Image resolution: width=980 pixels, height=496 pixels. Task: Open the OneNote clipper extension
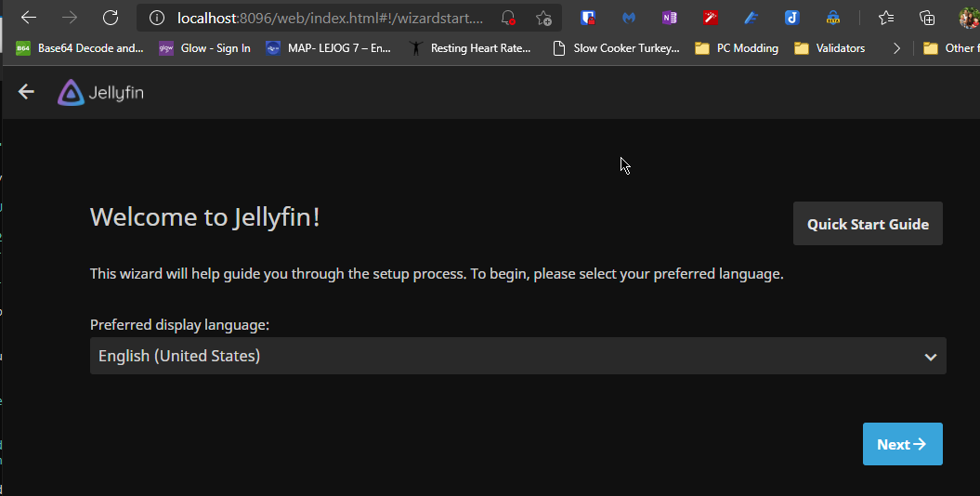point(670,18)
